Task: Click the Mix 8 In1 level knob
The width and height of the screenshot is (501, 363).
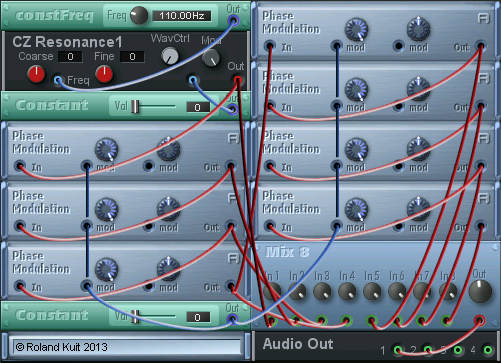Action: pyautogui.click(x=272, y=291)
